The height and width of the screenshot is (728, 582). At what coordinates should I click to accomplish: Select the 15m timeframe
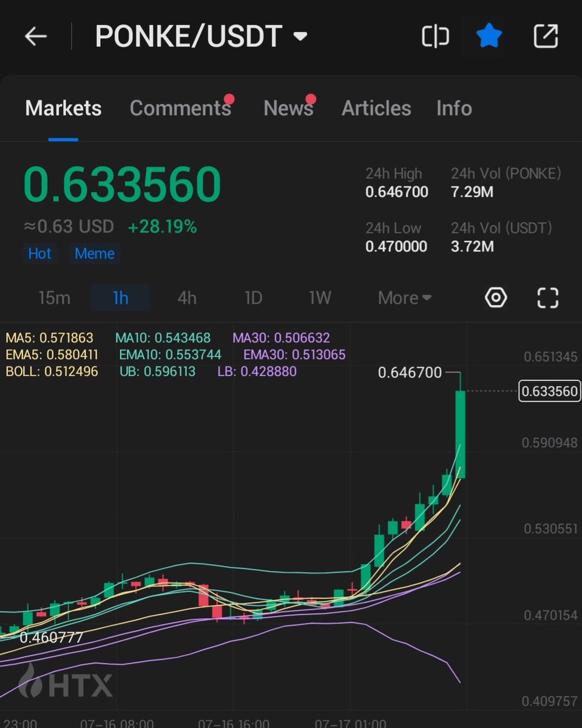54,298
